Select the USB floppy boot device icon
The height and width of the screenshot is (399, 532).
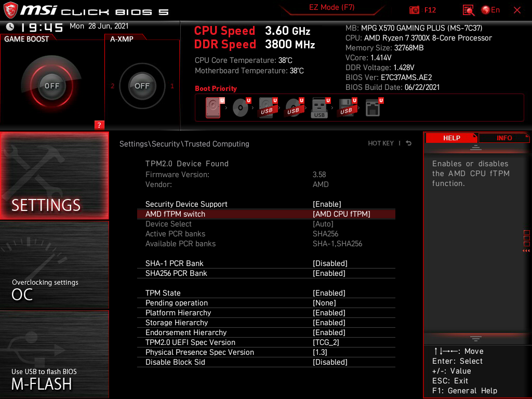(x=347, y=108)
